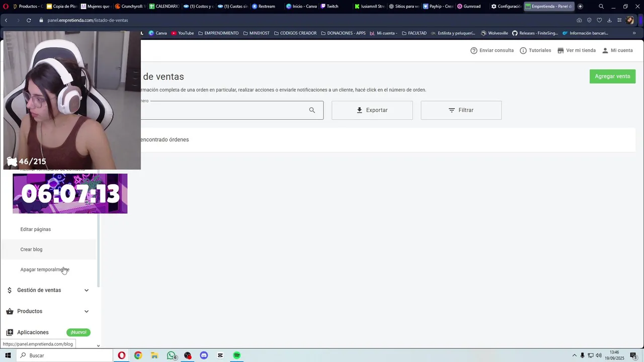Go back with the browser back arrow

click(6, 20)
